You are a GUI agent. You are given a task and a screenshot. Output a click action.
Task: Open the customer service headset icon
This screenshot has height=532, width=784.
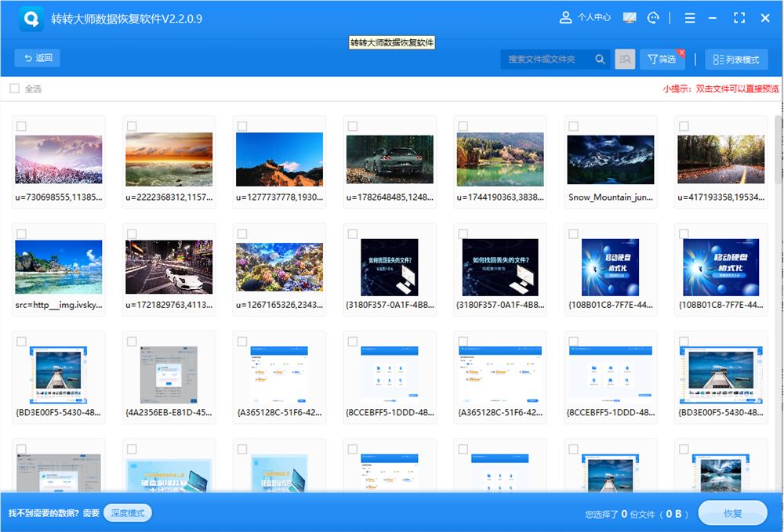653,18
